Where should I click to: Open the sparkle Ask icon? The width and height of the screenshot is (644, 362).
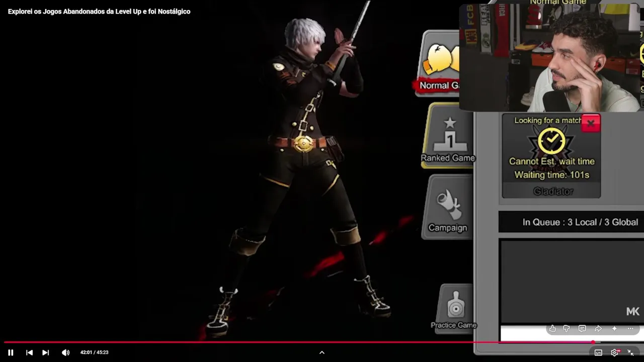point(614,328)
